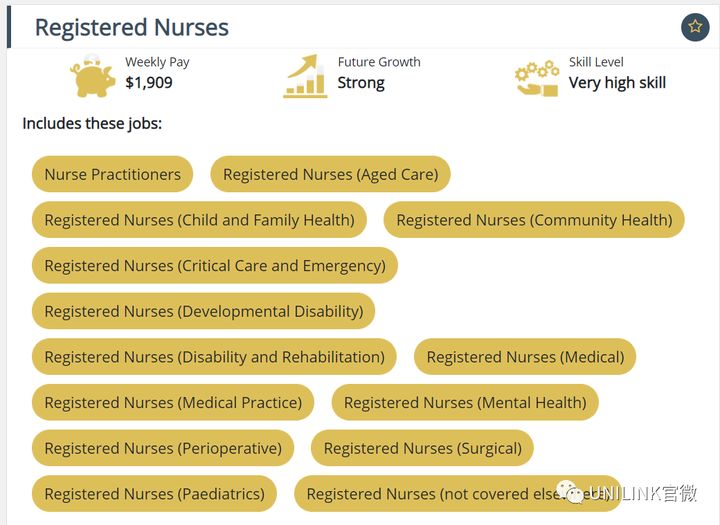Open Registered Nurses (Critical Care and Emergency)
Viewport: 720px width, 525px height.
[215, 265]
